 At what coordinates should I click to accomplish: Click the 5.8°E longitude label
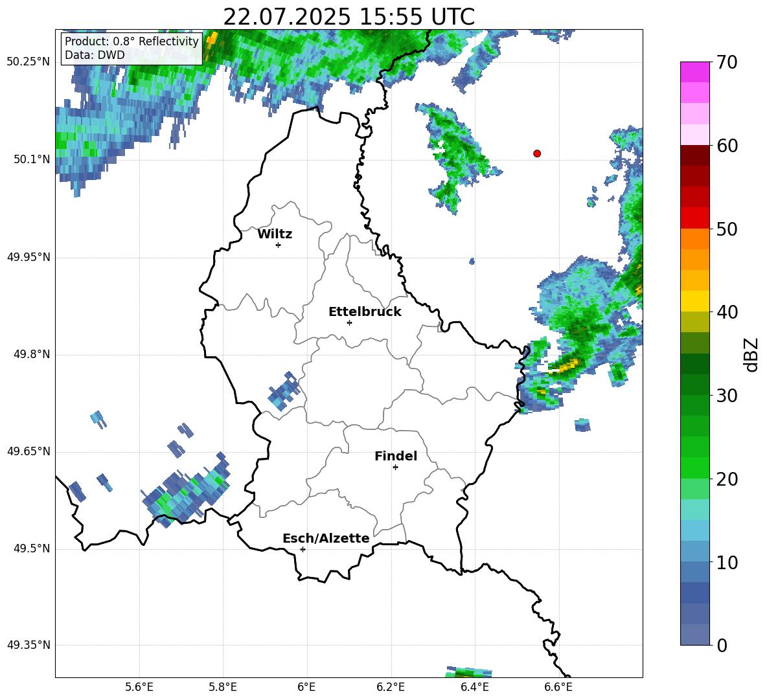223,687
